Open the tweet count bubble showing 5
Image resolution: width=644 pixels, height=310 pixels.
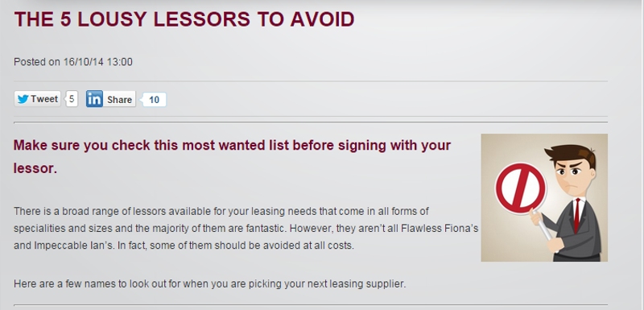click(72, 99)
